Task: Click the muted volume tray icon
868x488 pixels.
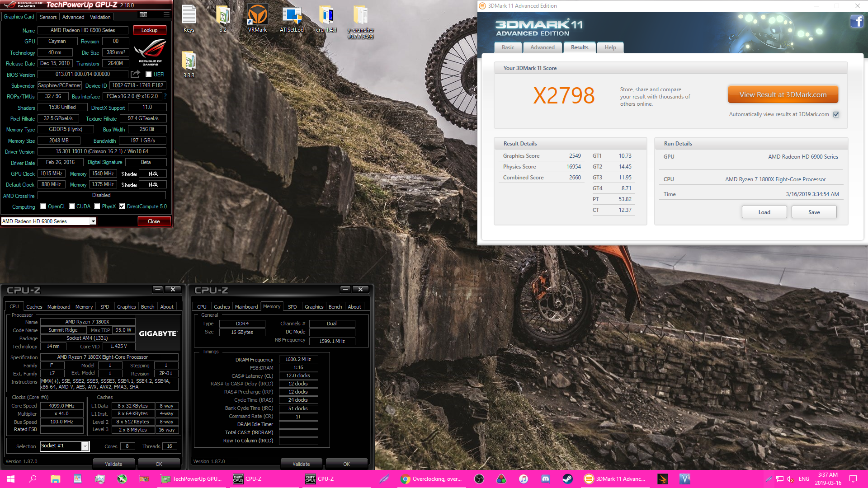Action: pos(791,479)
